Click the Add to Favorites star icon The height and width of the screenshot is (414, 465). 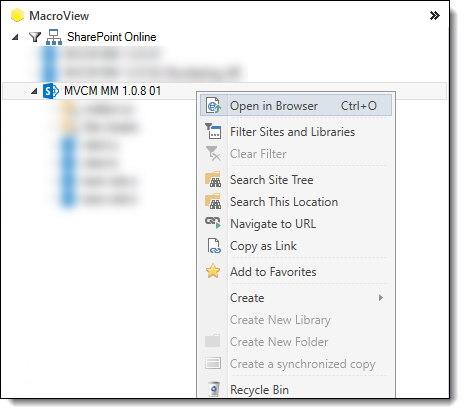click(x=213, y=271)
